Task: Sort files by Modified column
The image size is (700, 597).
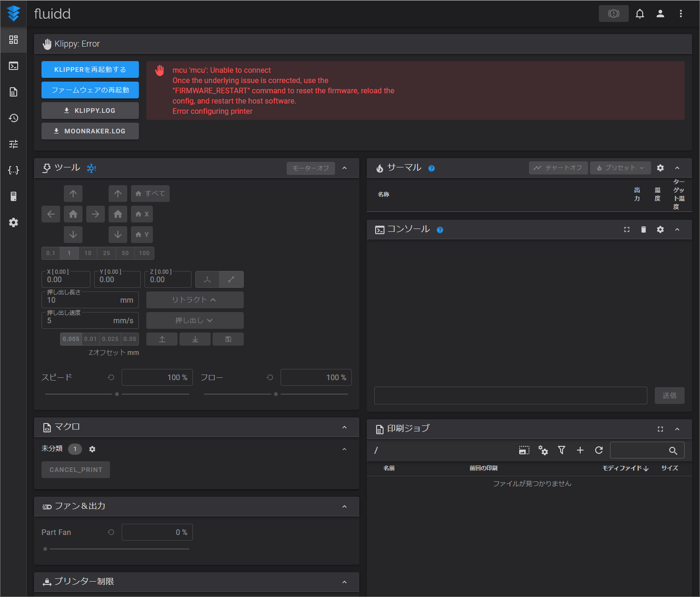Action: point(625,468)
